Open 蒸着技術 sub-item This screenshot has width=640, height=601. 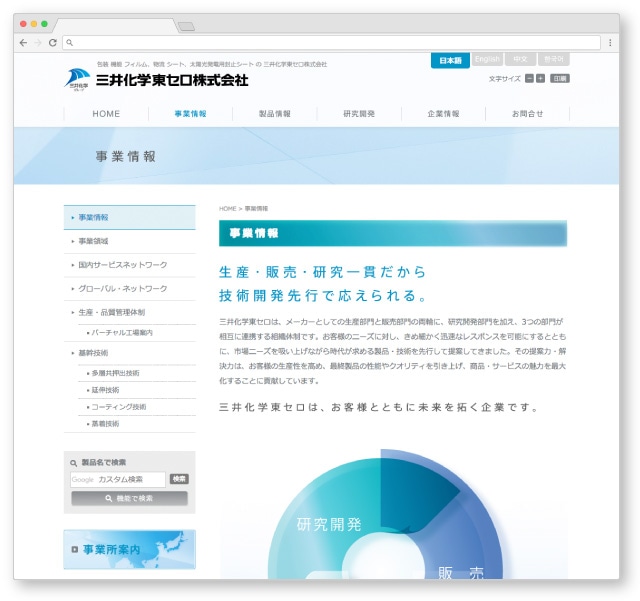[x=137, y=424]
